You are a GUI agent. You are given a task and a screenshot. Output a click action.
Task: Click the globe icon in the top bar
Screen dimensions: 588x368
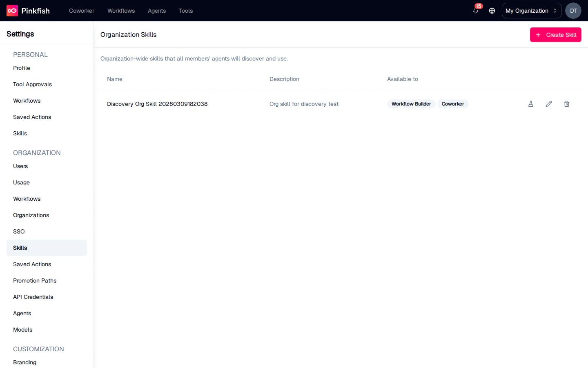(x=492, y=11)
